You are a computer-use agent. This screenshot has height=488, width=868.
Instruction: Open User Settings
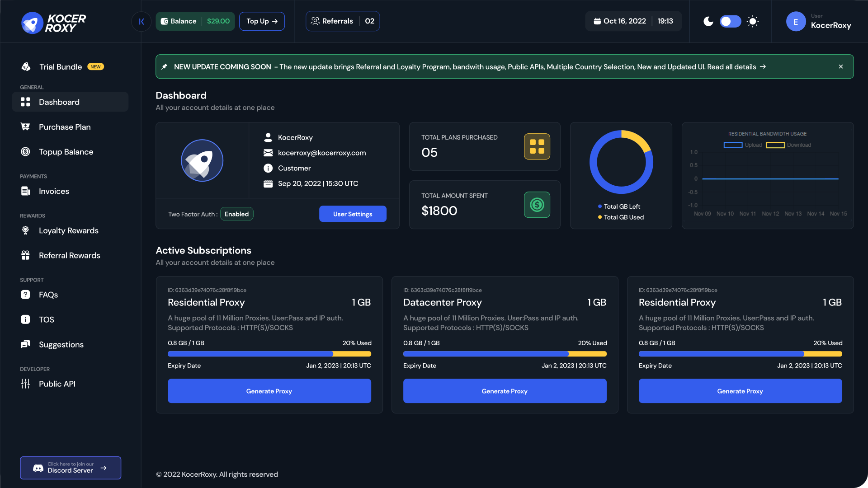(353, 214)
